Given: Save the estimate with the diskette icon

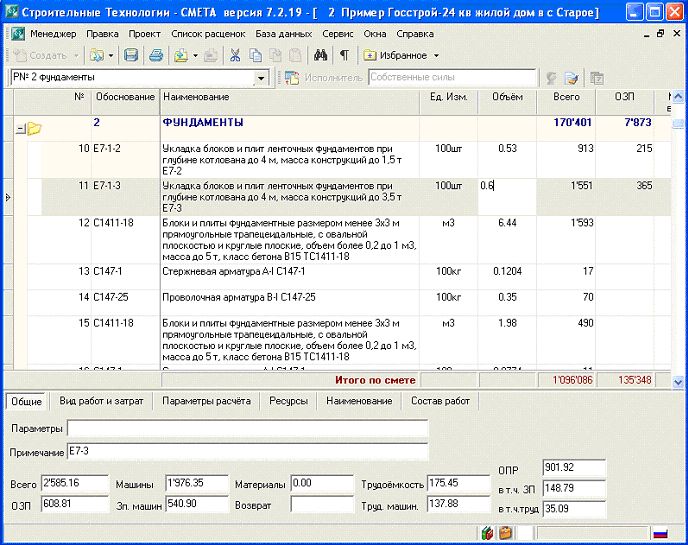Looking at the screenshot, I should (131, 55).
